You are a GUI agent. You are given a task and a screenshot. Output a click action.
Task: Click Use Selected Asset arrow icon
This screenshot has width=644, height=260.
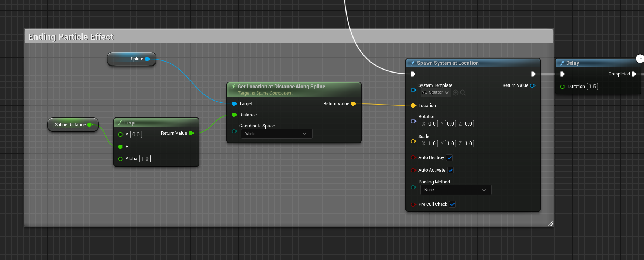click(x=456, y=93)
